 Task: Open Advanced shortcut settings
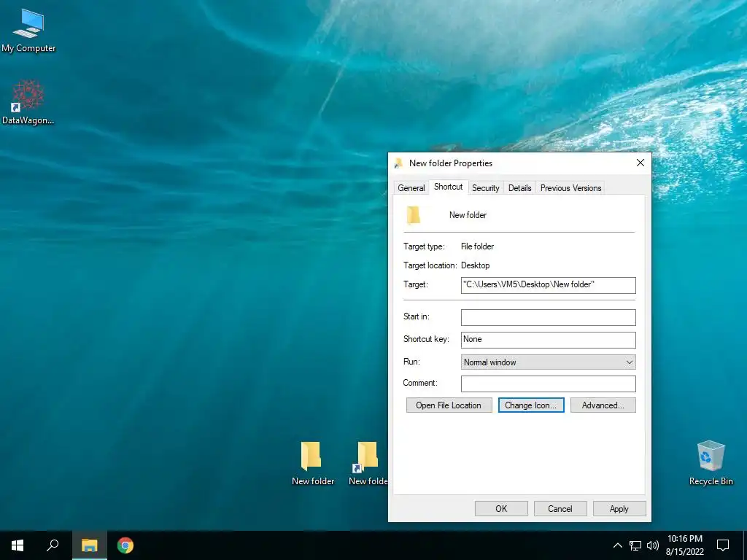(x=603, y=405)
